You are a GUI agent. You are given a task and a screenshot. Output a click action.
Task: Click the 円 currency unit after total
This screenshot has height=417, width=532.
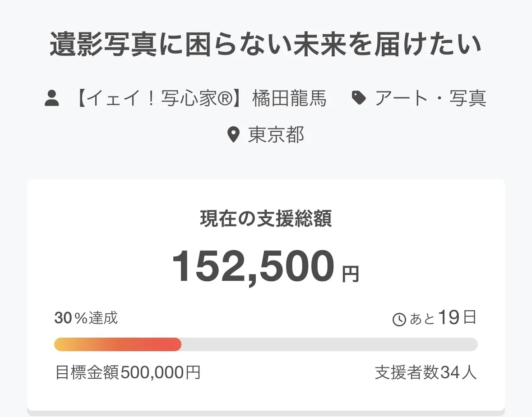[x=350, y=274]
